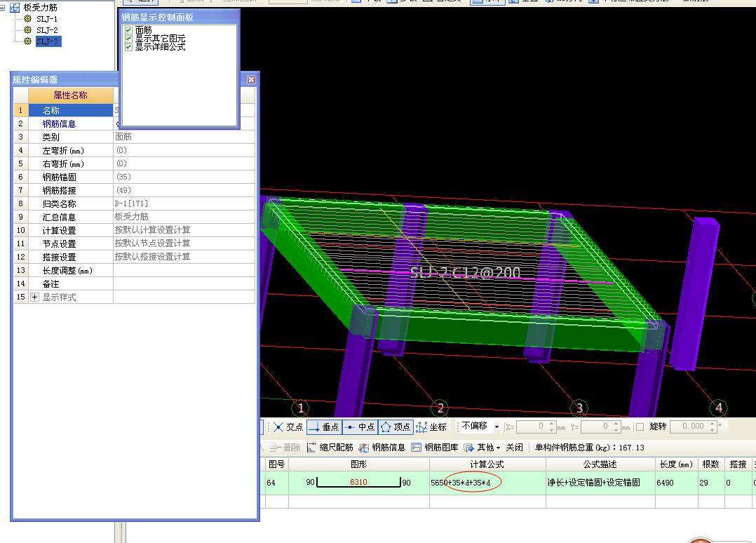This screenshot has height=543, width=756.
Task: Decrease Y offset with down stepper
Action: [616, 429]
